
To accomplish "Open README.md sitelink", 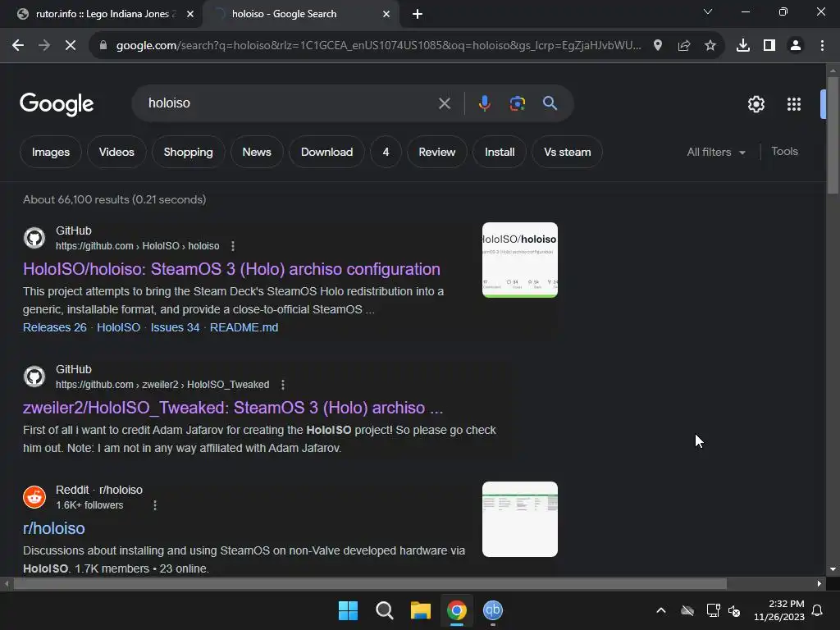I will point(244,327).
